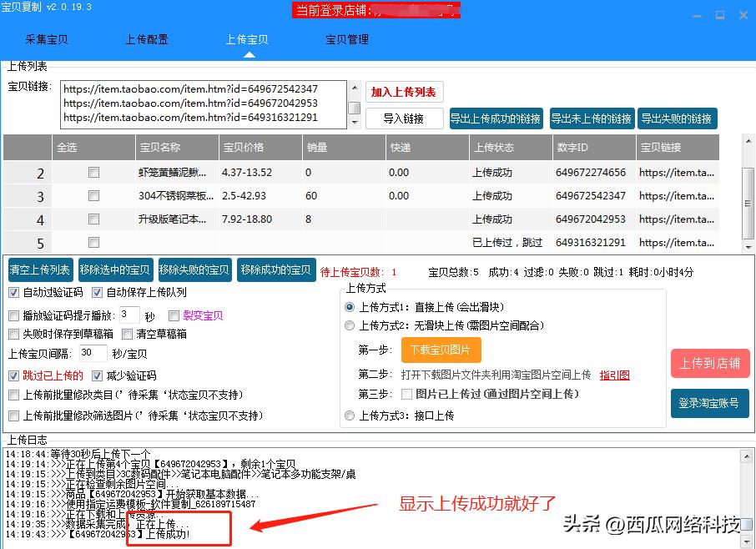Image resolution: width=756 pixels, height=549 pixels.
Task: Switch to the 采集宝贝 tab
Action: click(x=46, y=39)
